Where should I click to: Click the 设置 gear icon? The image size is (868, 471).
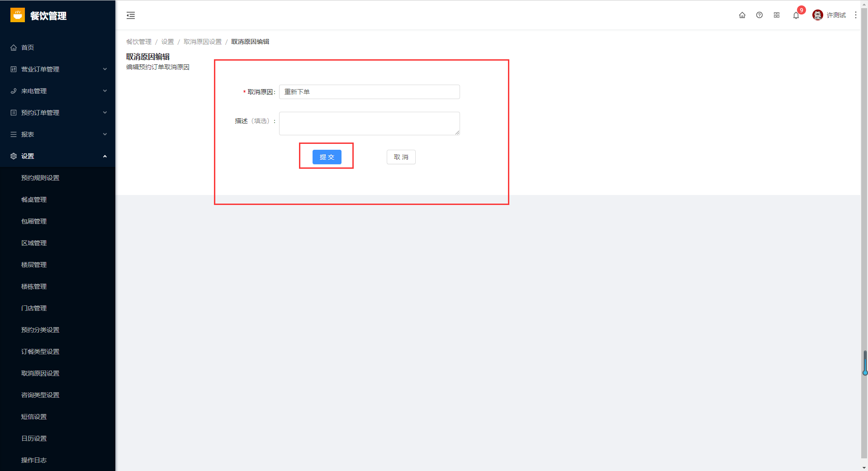coord(14,156)
